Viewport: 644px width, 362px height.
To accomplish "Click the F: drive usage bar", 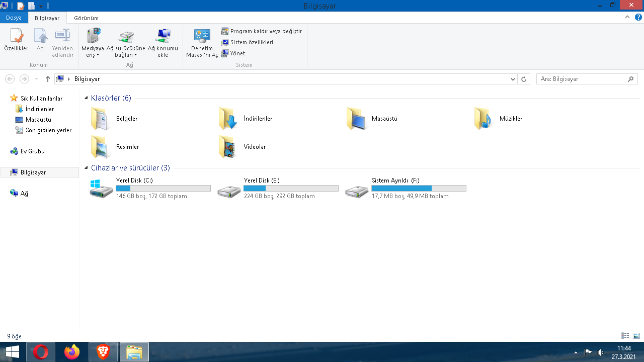I will click(419, 188).
